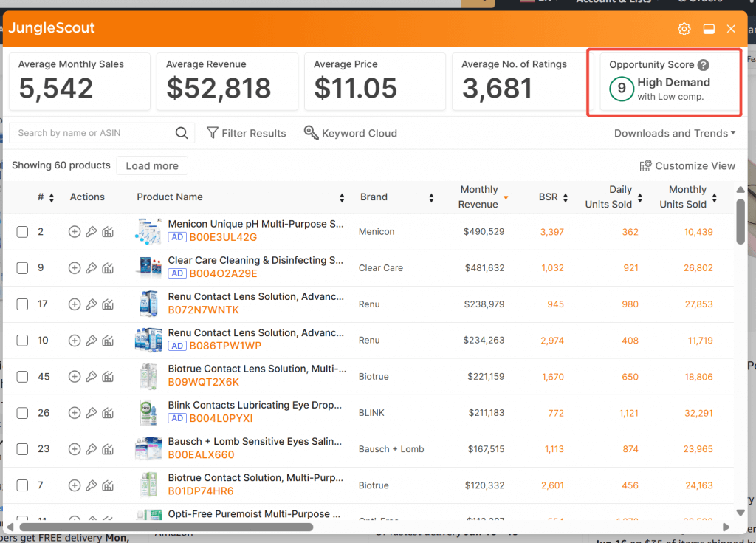Open chart icon in row number 17
Viewport: 756px width, 543px height.
point(108,304)
